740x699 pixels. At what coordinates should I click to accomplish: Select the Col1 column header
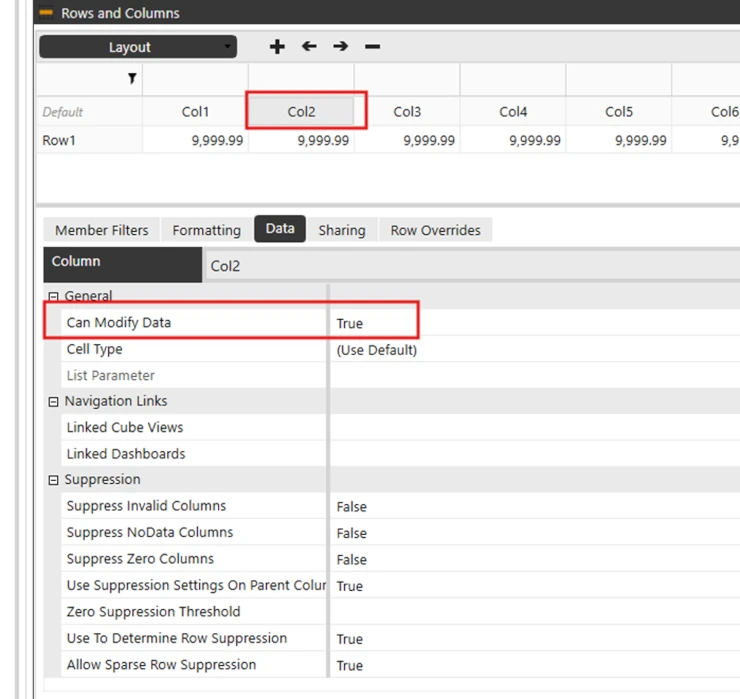pyautogui.click(x=195, y=112)
